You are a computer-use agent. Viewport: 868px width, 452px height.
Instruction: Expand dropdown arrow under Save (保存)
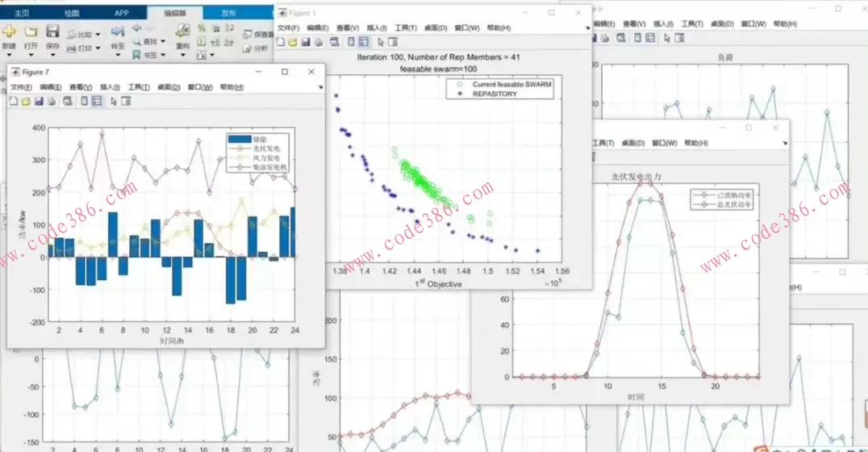(52, 56)
